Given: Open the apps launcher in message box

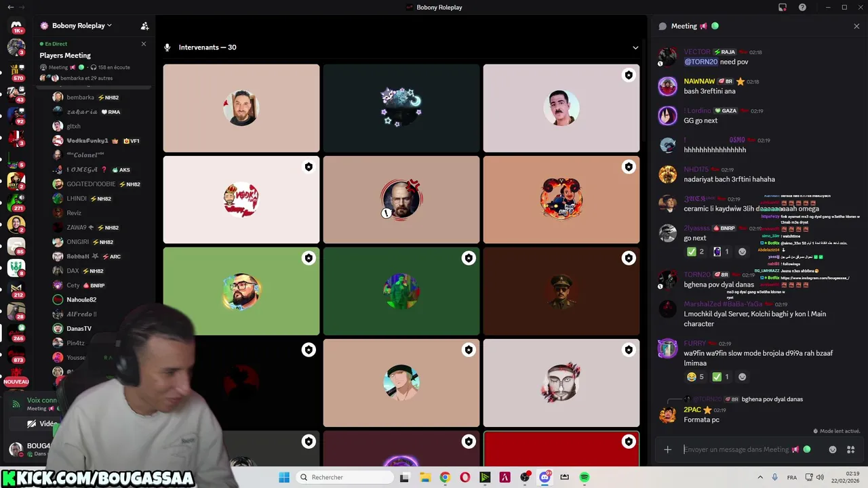Looking at the screenshot, I should coord(851,449).
